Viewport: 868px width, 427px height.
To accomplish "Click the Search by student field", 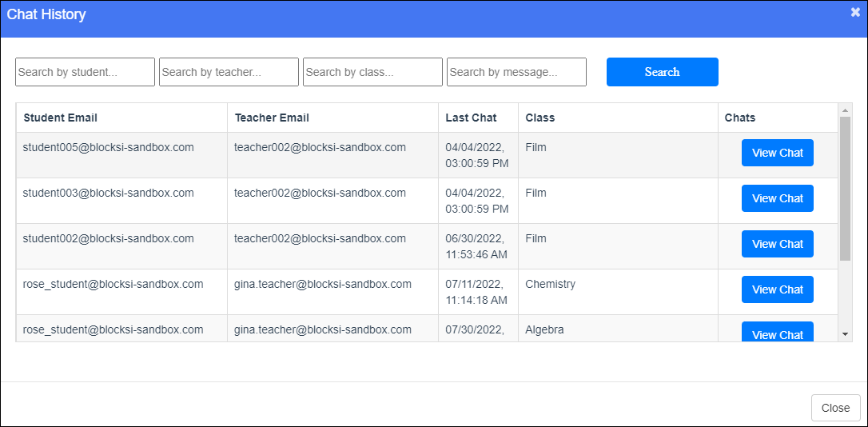I will coord(86,72).
